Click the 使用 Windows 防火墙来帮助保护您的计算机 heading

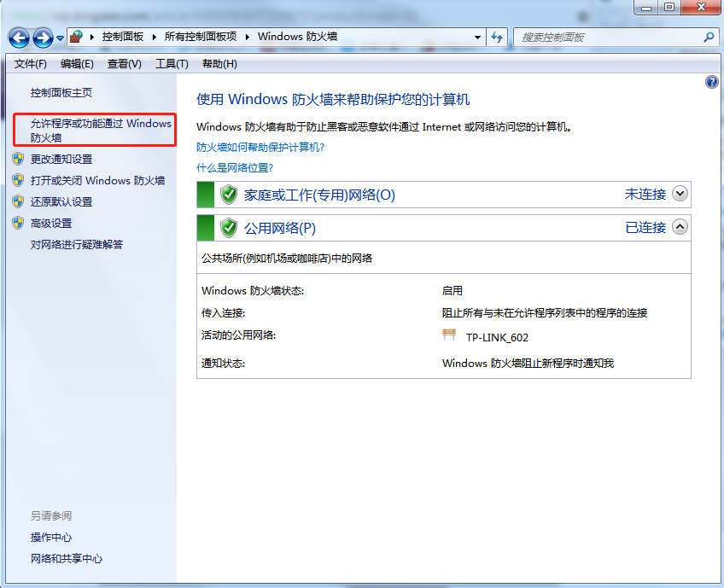333,99
